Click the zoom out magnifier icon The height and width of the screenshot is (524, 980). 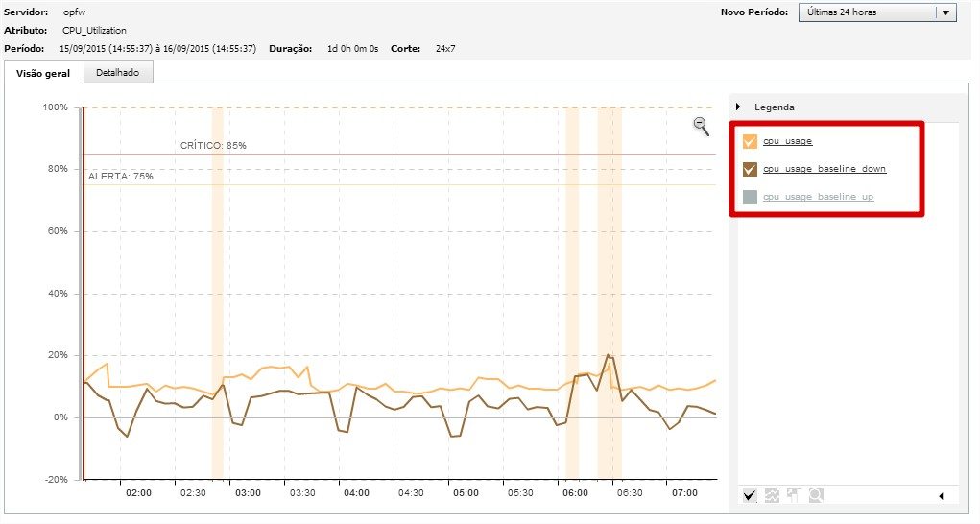click(701, 126)
